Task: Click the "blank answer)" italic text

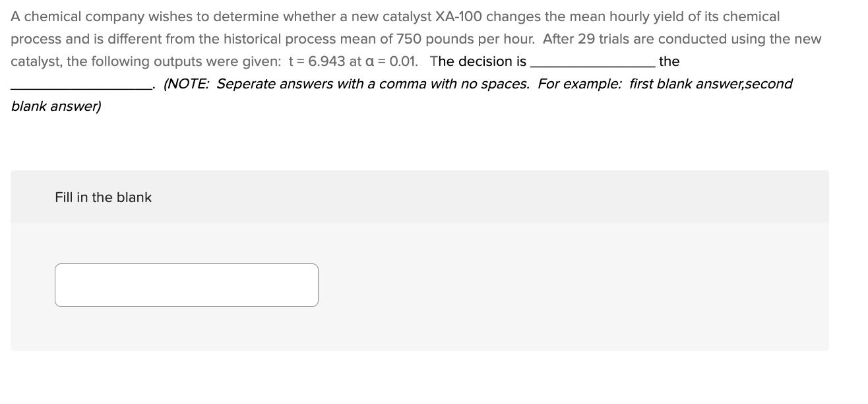Action: click(x=56, y=106)
